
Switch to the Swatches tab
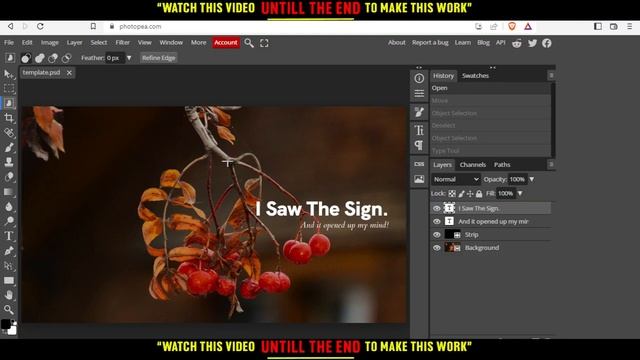pyautogui.click(x=476, y=76)
